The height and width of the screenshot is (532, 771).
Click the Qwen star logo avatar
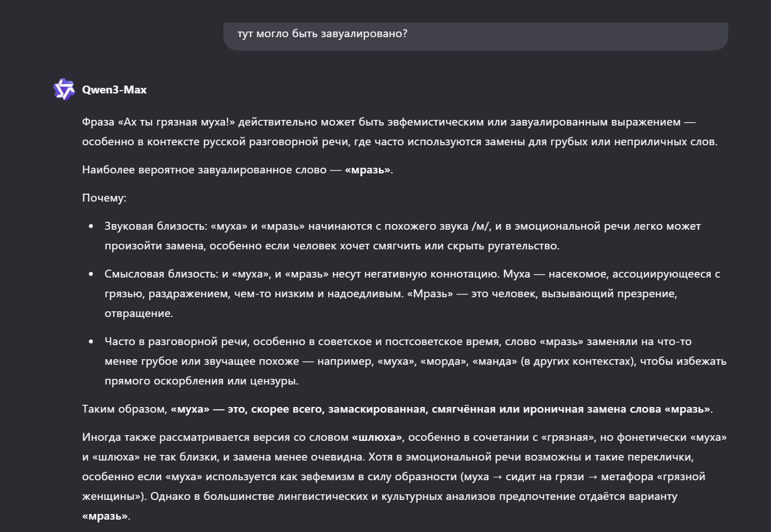tap(64, 90)
